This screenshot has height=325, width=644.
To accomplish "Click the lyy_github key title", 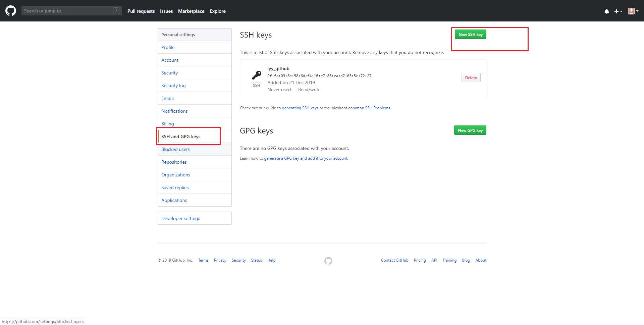I will pos(278,68).
